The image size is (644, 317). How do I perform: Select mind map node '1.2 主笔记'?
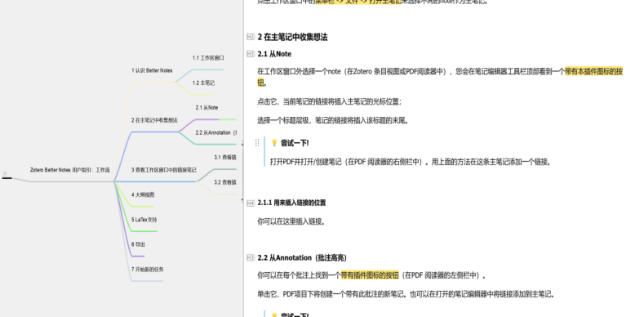tap(203, 83)
